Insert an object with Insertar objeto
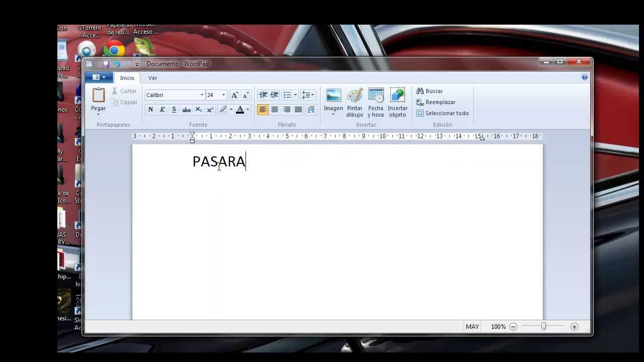Viewport: 644px width, 362px height. [x=397, y=103]
